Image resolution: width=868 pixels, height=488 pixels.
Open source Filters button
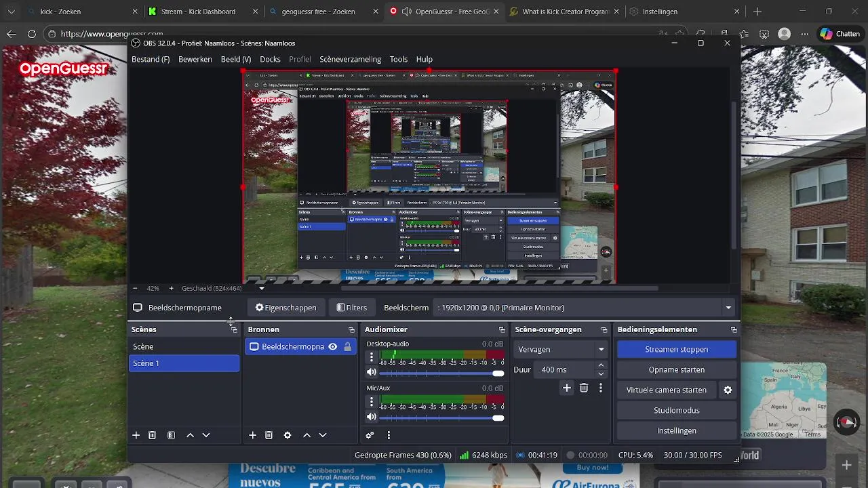352,308
